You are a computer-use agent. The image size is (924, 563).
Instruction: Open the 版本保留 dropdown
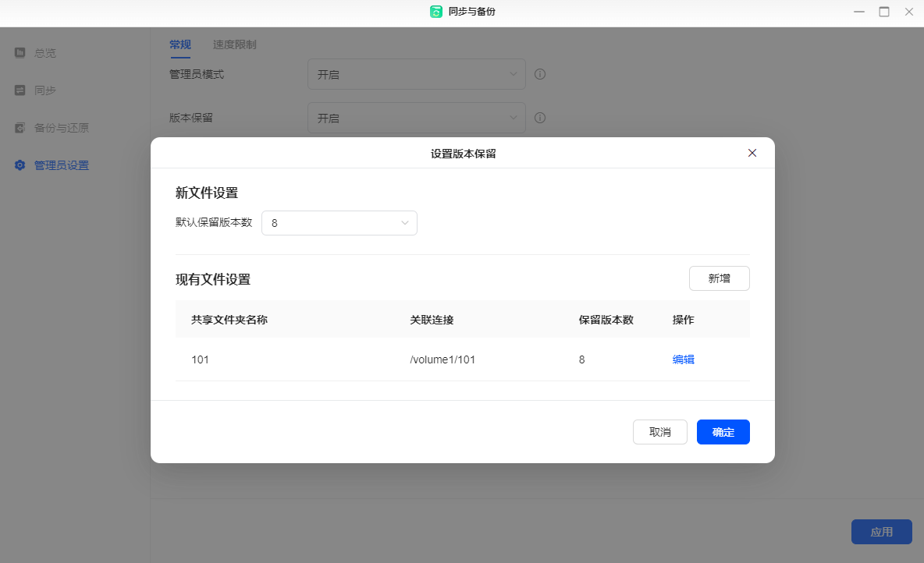point(417,118)
